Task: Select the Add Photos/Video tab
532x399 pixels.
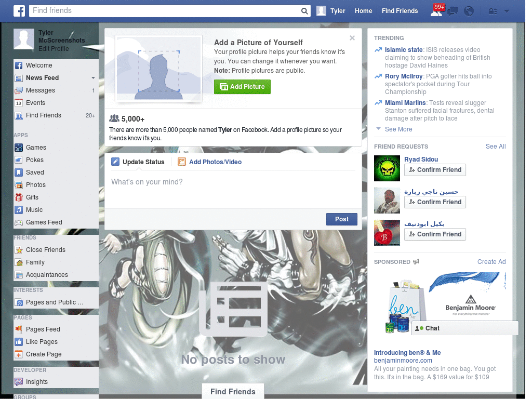Action: click(210, 162)
